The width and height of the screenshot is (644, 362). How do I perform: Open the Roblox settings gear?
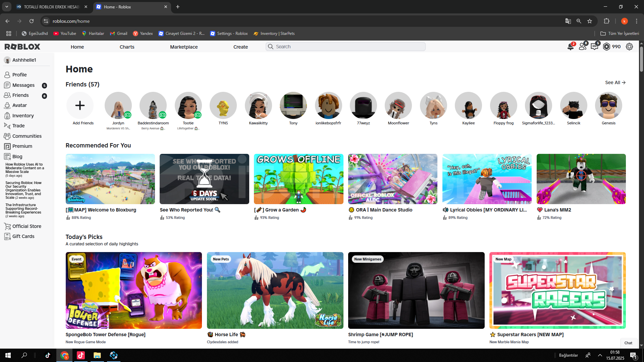click(629, 47)
